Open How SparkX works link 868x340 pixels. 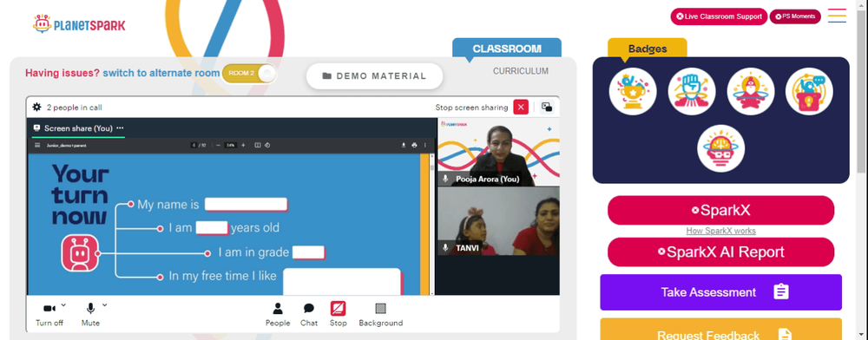point(720,231)
